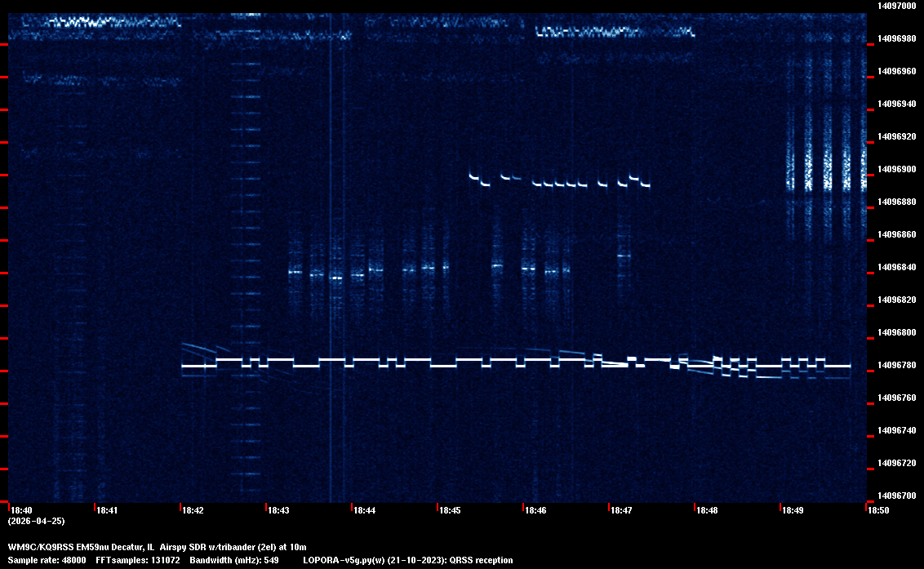Image resolution: width=924 pixels, height=569 pixels.
Task: Click the 18:41 time axis label
Action: 107,510
